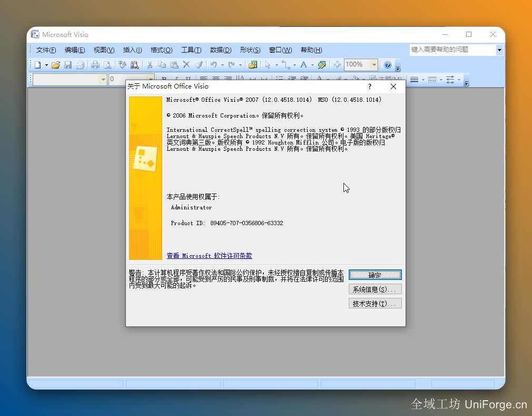Screen dimensions: 532x416
Task: Click the Format Painter icon
Action: coord(199,64)
